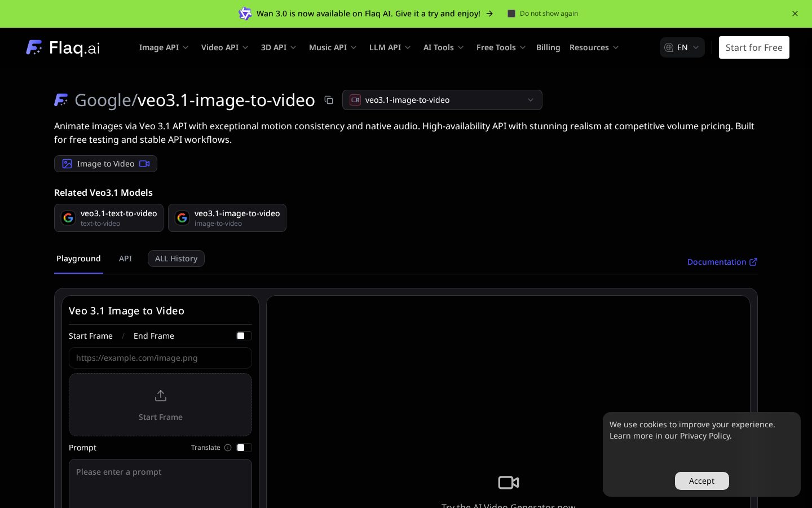This screenshot has width=812, height=508.
Task: Click the prompt text area
Action: point(160,484)
